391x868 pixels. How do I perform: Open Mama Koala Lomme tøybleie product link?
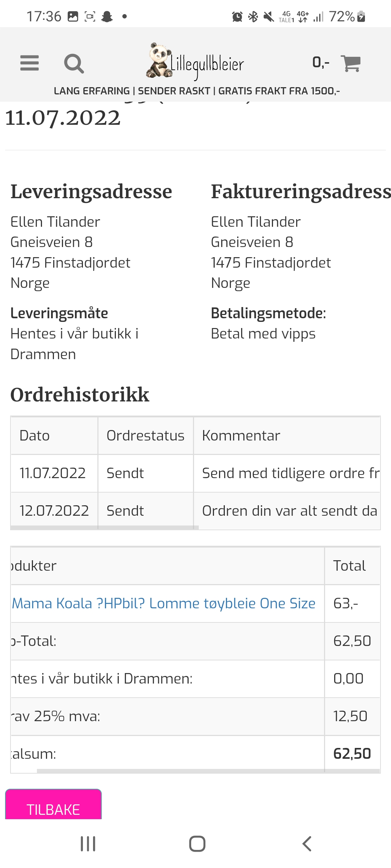(164, 603)
